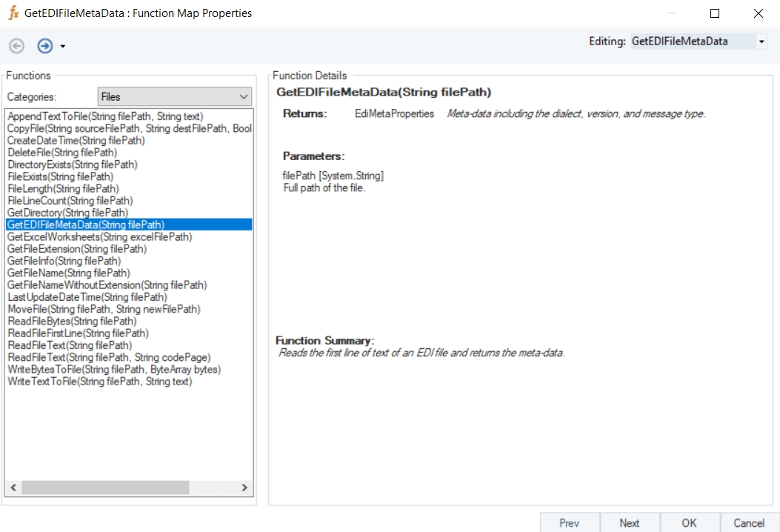Screen dimensions: 780x532
Task: Open the Categories combo box
Action: [174, 97]
